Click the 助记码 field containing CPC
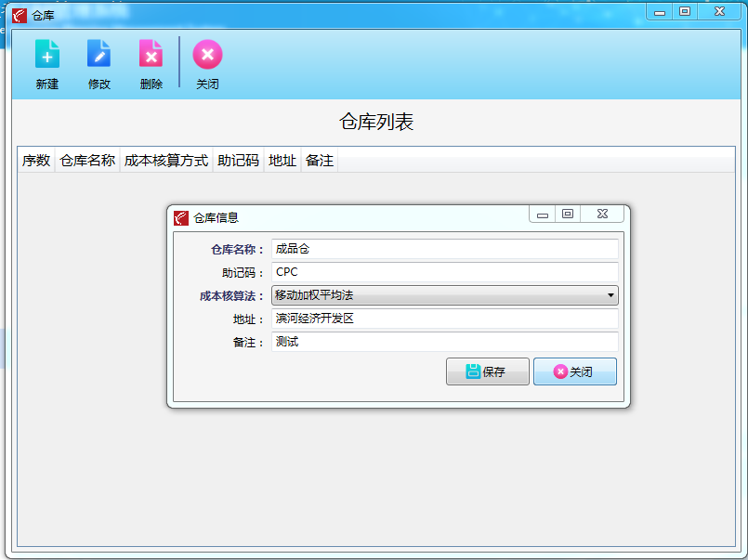This screenshot has height=560, width=748. [444, 272]
